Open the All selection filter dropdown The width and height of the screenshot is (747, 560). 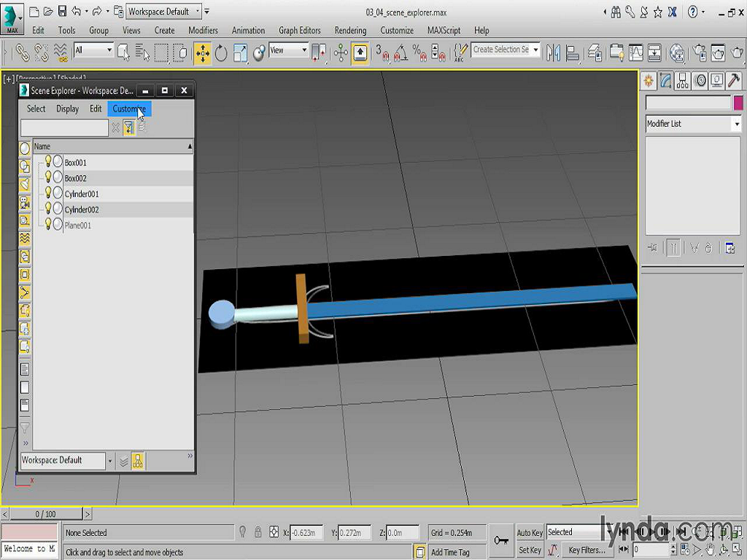(109, 50)
